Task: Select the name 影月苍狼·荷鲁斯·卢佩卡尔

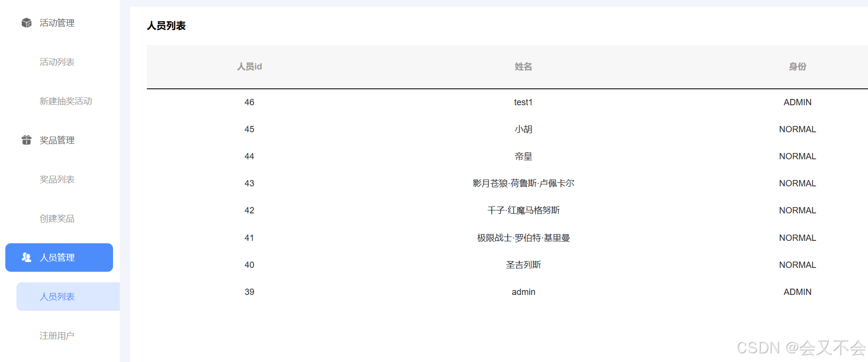Action: (523, 183)
